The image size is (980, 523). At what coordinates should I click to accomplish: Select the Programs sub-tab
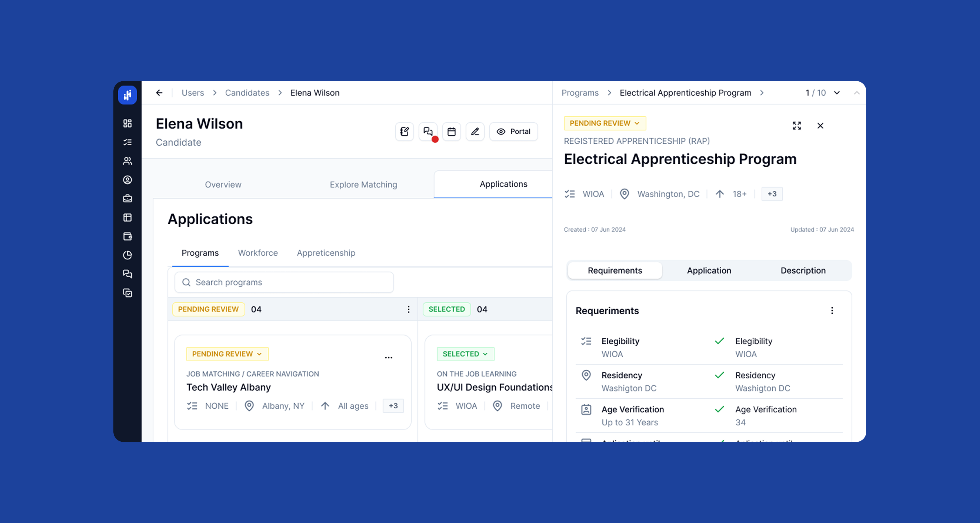tap(200, 253)
